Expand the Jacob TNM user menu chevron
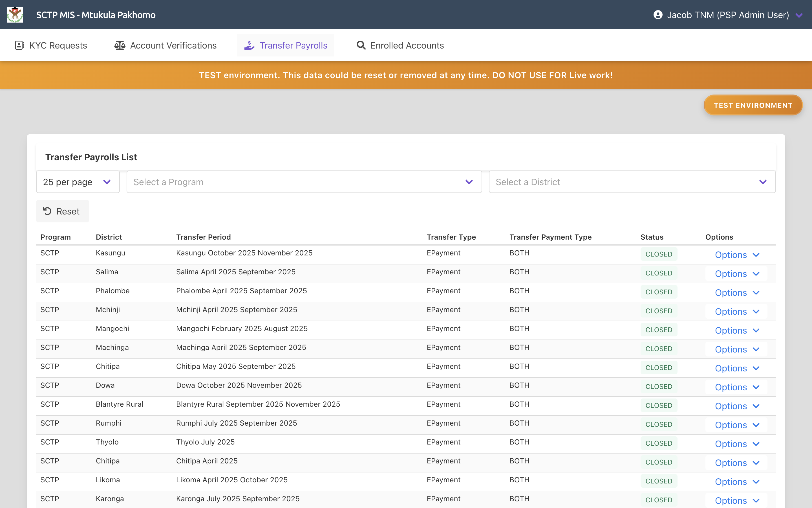Image resolution: width=812 pixels, height=508 pixels. pos(799,15)
